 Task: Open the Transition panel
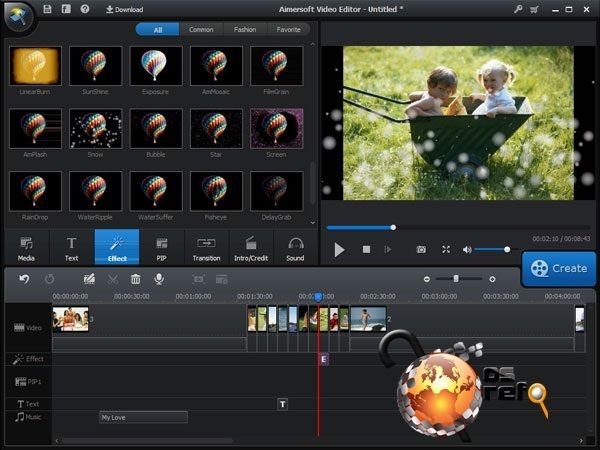point(207,248)
